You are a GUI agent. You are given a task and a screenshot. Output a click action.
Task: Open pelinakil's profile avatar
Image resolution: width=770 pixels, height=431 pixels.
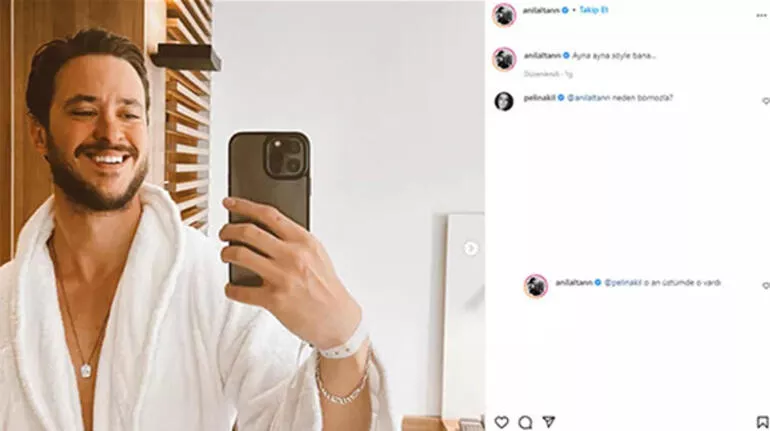[x=504, y=101]
